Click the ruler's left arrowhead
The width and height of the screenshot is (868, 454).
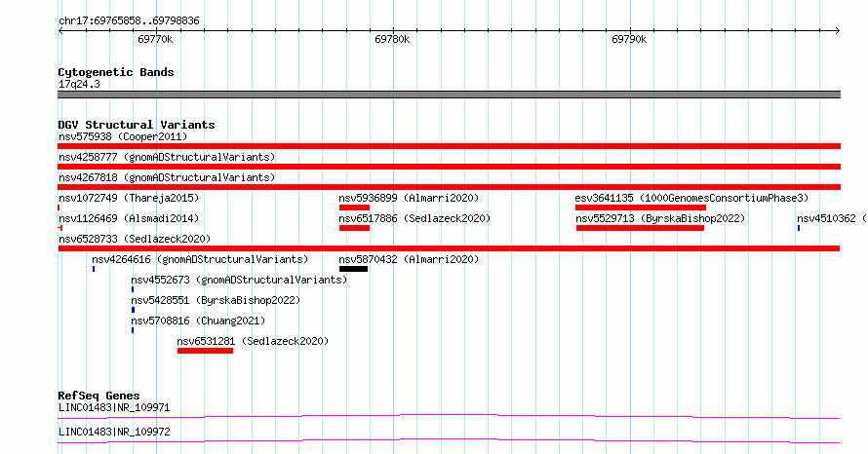60,30
